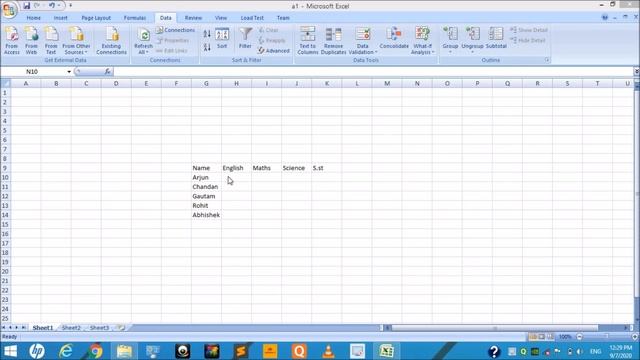Open Existing Connections
Screen dimensions: 640x360
(x=111, y=40)
